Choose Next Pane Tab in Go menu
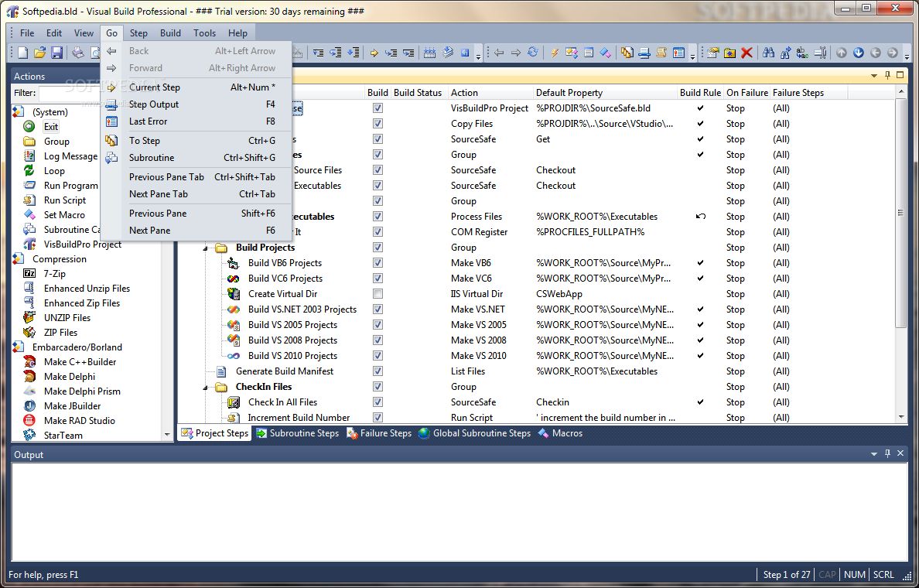The image size is (919, 588). 196,194
